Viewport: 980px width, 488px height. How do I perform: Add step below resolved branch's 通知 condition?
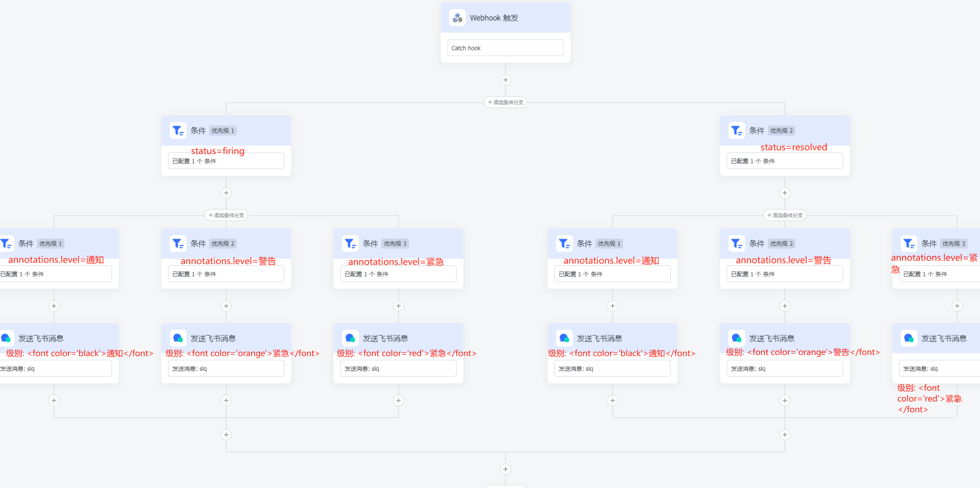[x=613, y=306]
